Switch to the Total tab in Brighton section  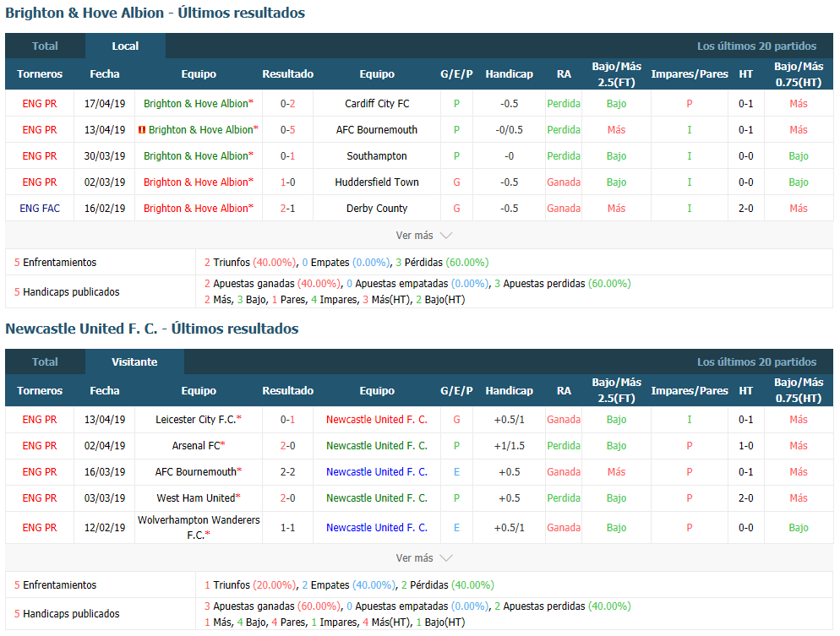[45, 46]
